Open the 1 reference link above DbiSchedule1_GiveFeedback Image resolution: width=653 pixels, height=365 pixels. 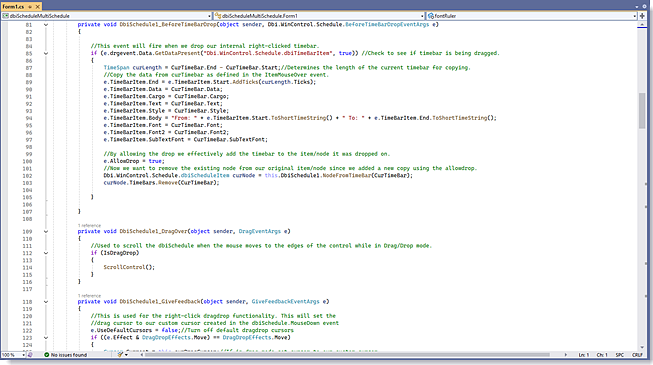[89, 296]
